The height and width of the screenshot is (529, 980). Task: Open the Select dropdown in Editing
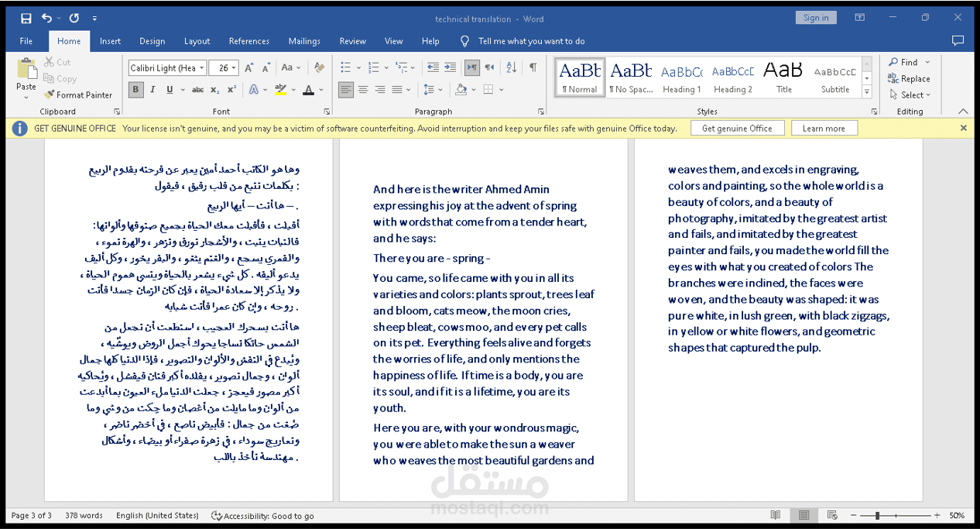pyautogui.click(x=910, y=95)
